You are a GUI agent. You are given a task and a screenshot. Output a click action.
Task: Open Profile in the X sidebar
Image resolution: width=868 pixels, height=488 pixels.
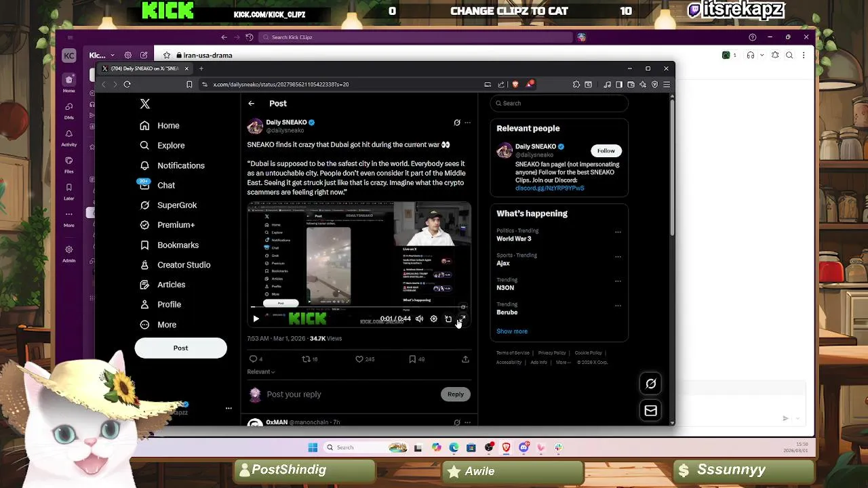coord(160,304)
